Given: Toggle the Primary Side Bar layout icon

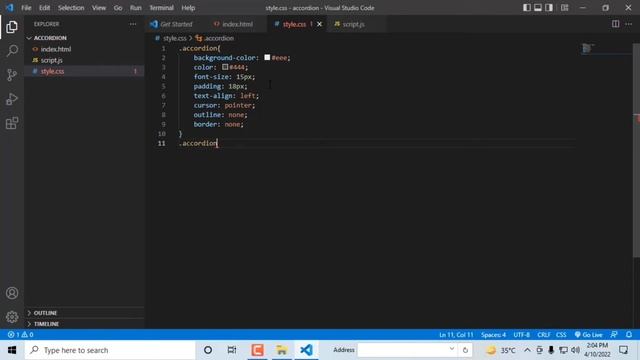Looking at the screenshot, I should tap(527, 8).
